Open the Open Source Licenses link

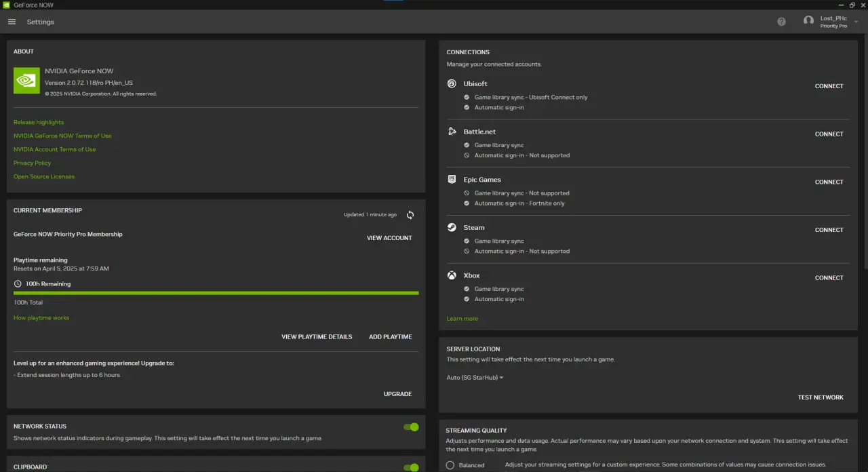tap(44, 176)
